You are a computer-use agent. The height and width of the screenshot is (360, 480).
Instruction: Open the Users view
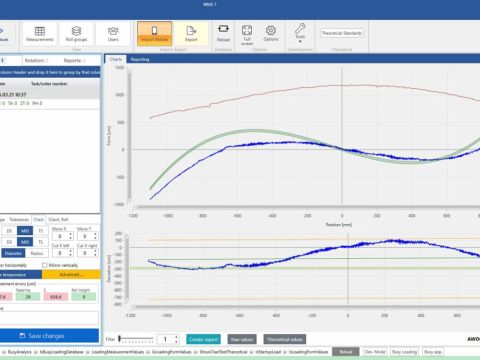113,34
